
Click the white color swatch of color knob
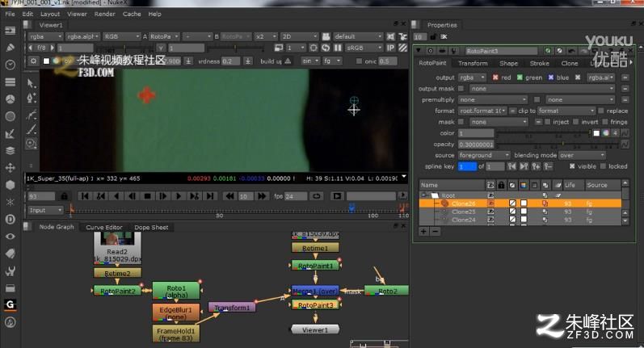tap(596, 133)
